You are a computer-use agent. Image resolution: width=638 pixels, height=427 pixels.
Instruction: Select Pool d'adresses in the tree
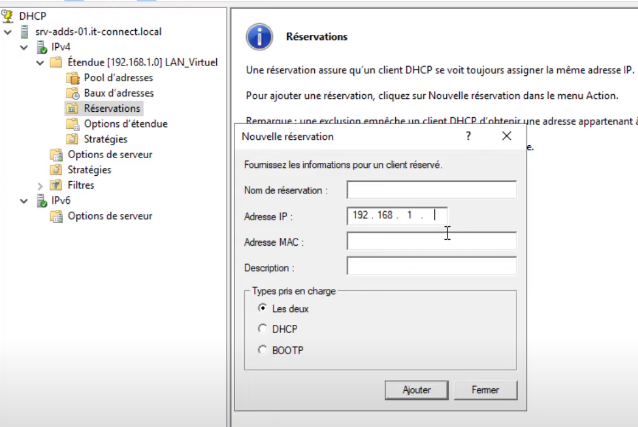click(118, 78)
